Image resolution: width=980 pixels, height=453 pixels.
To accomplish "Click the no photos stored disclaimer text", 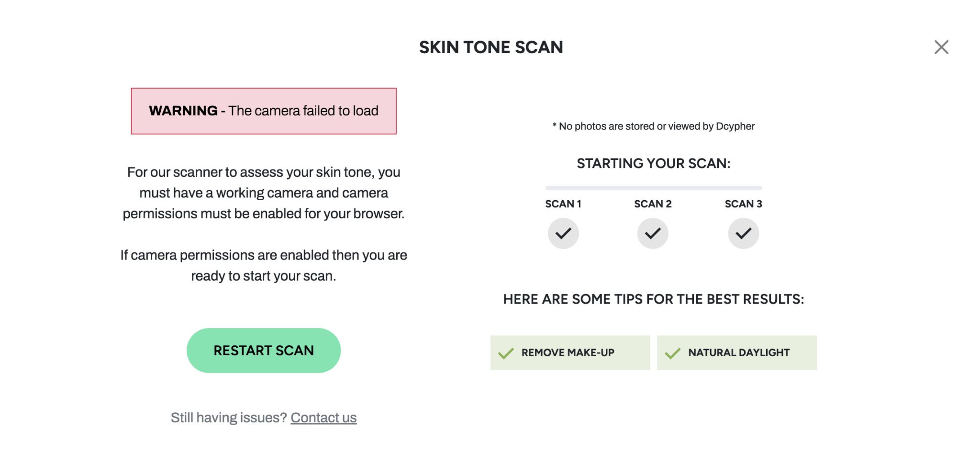I will click(x=654, y=126).
